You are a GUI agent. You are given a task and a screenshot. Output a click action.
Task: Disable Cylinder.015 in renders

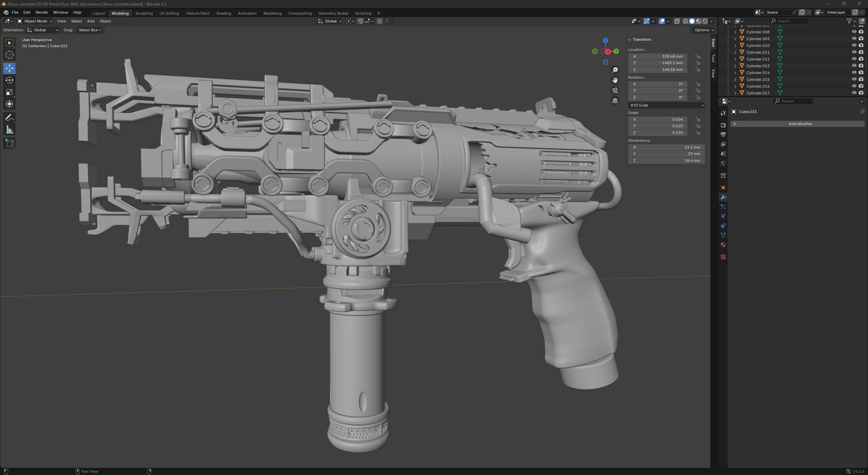pos(861,79)
